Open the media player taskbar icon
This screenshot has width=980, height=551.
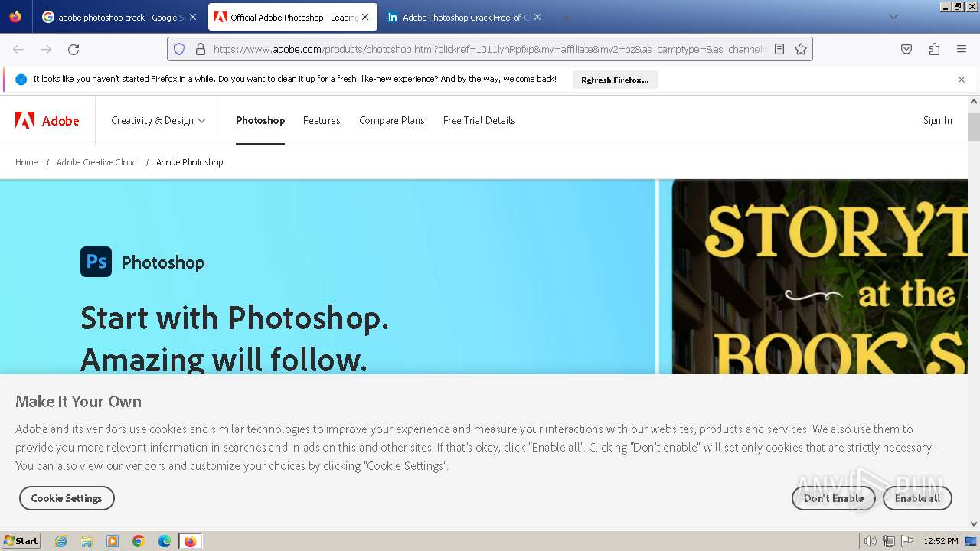[113, 541]
